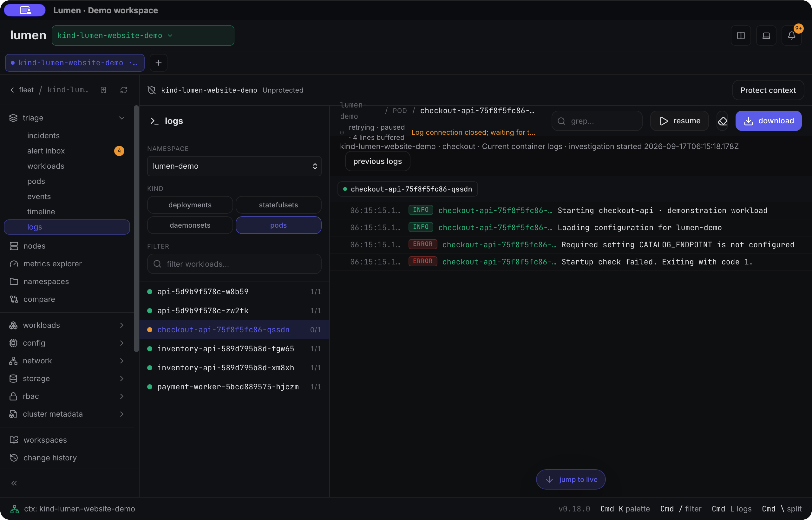This screenshot has width=812, height=520.
Task: Toggle the bottom terminal panel icon
Action: (x=766, y=36)
